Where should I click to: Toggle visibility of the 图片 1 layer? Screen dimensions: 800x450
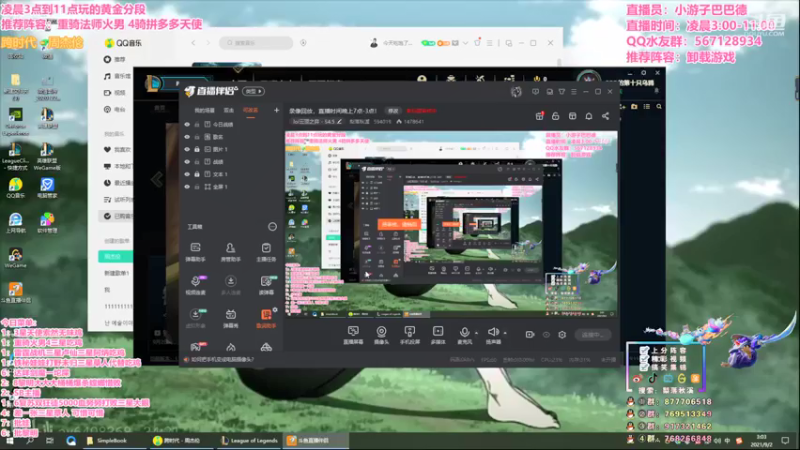[x=187, y=149]
